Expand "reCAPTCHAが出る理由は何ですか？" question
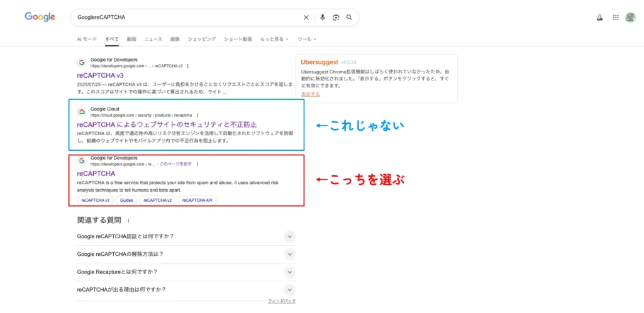644x313 pixels. pyautogui.click(x=289, y=290)
